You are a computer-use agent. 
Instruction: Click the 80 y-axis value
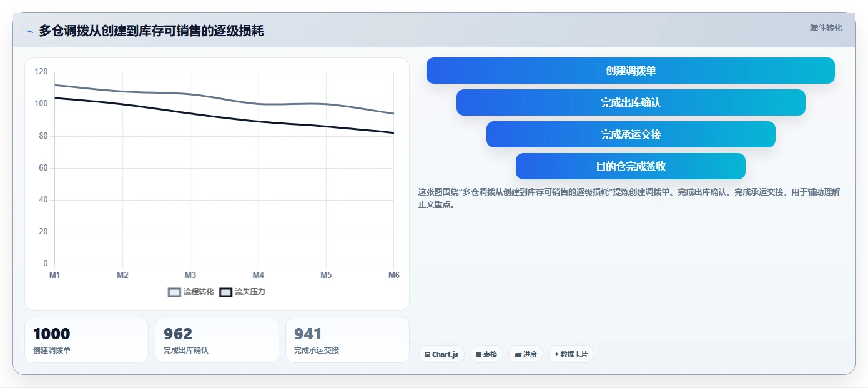click(43, 136)
